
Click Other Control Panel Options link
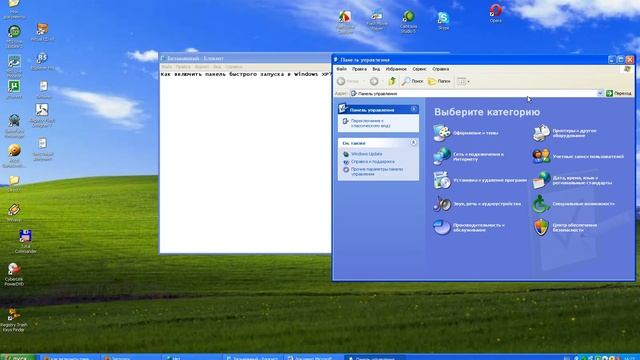click(377, 171)
